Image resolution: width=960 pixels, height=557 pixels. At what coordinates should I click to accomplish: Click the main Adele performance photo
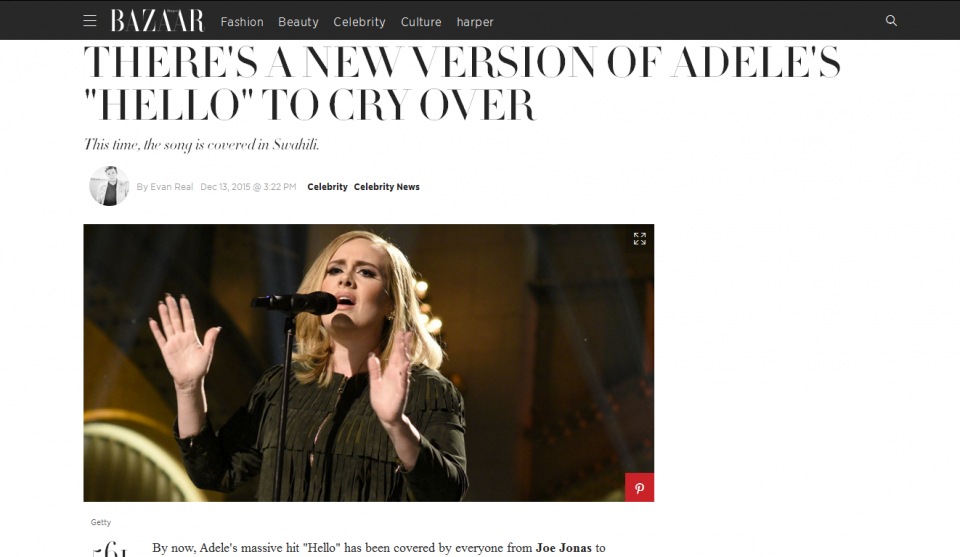(x=369, y=363)
